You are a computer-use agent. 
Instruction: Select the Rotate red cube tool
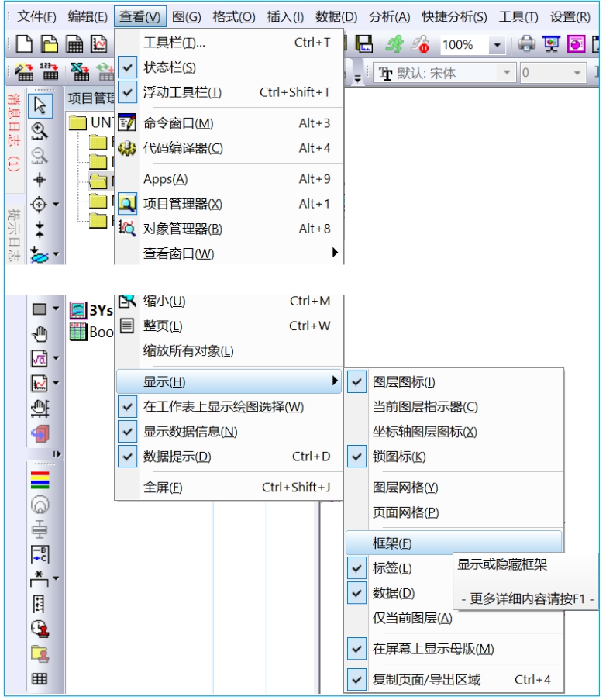(x=40, y=433)
